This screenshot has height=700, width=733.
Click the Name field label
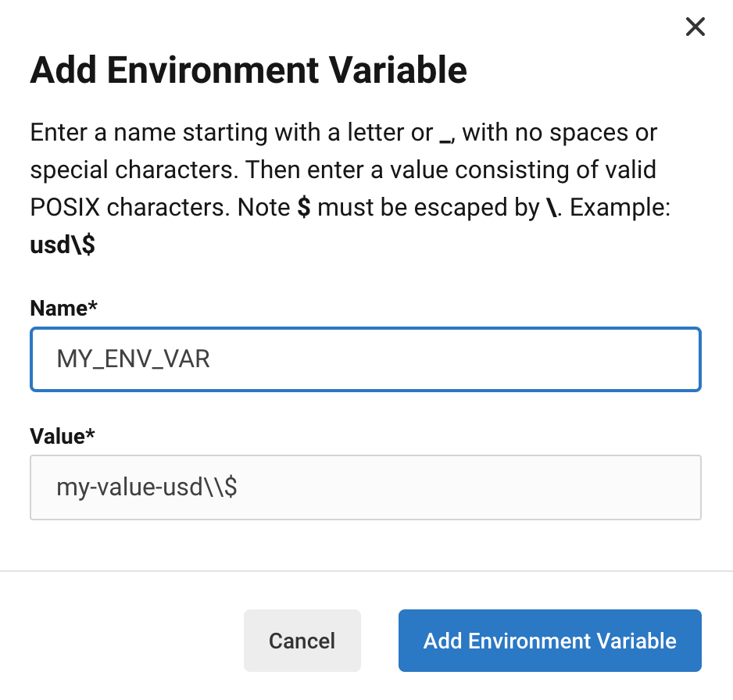[x=58, y=308]
